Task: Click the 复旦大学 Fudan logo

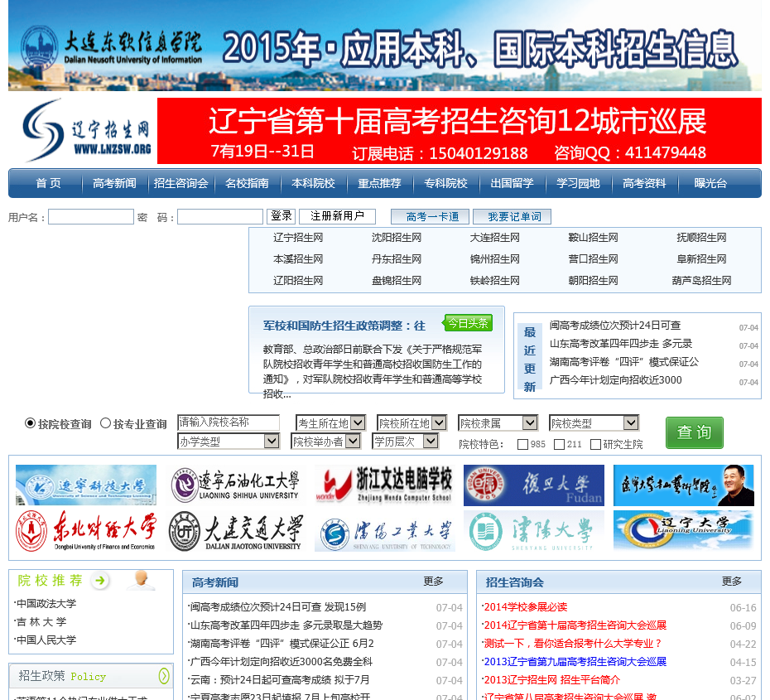Action: click(x=534, y=485)
